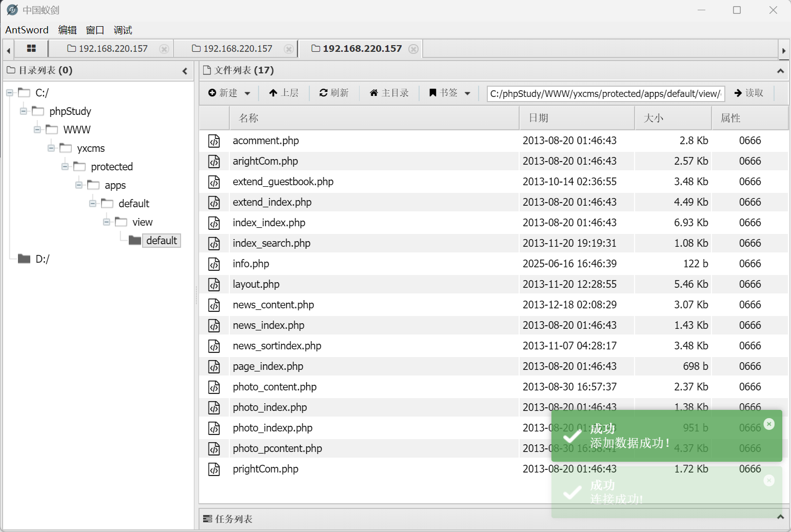Viewport: 791px width, 532px height.
Task: Click the page_index.php file icon
Action: click(x=214, y=366)
